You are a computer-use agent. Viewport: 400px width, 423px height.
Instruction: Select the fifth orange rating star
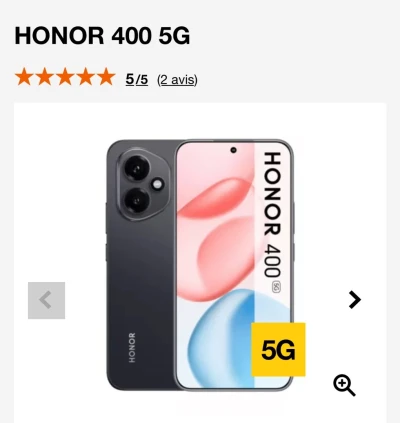pos(107,77)
